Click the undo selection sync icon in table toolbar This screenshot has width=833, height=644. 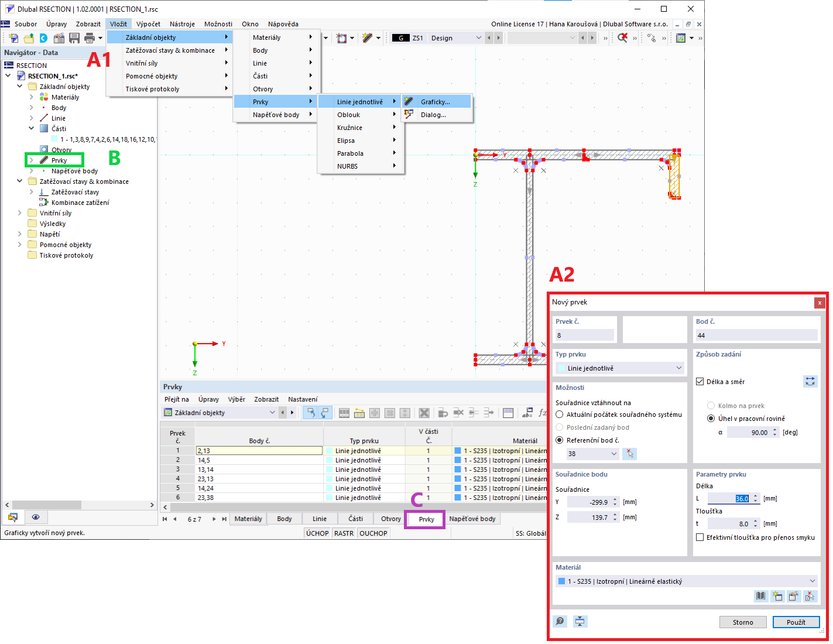[311, 413]
